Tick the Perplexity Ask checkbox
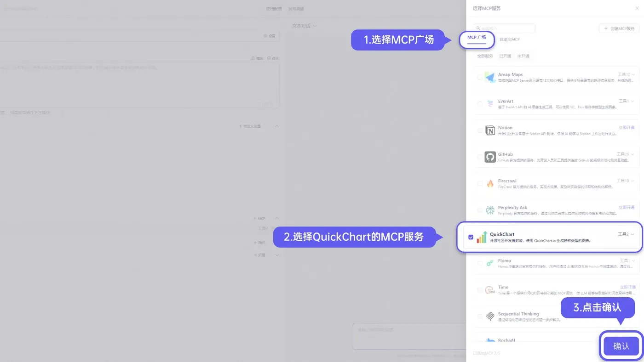 (x=480, y=210)
